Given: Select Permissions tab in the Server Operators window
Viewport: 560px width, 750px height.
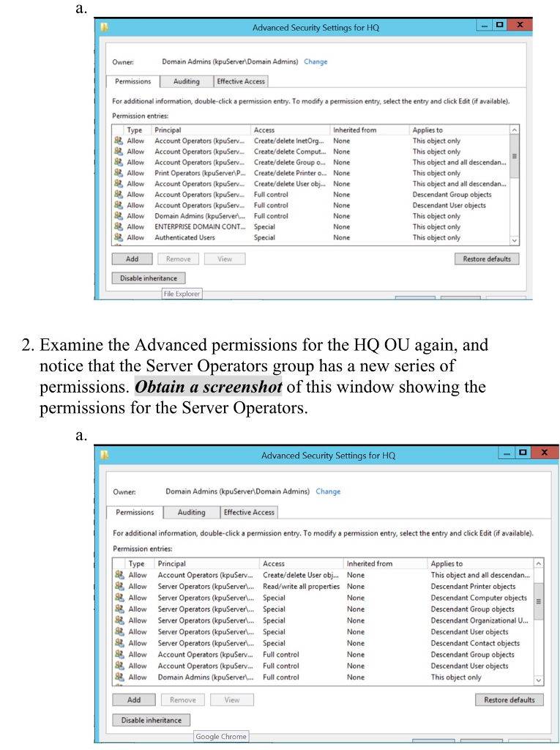Looking at the screenshot, I should [135, 512].
